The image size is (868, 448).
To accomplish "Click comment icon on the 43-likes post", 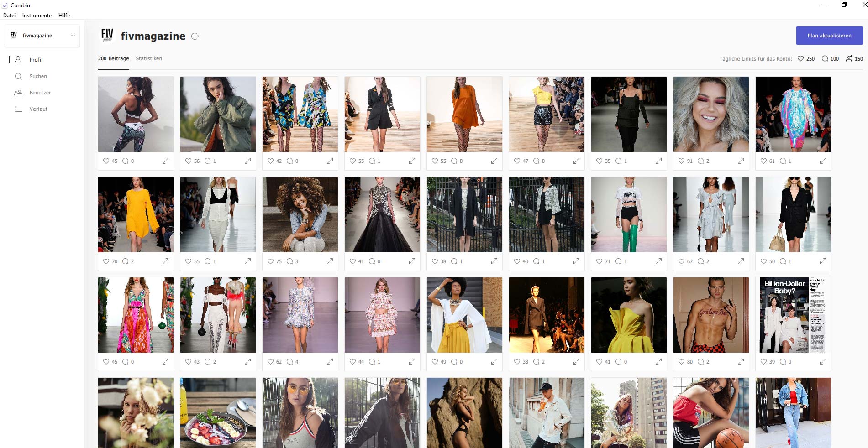I will [x=207, y=362].
